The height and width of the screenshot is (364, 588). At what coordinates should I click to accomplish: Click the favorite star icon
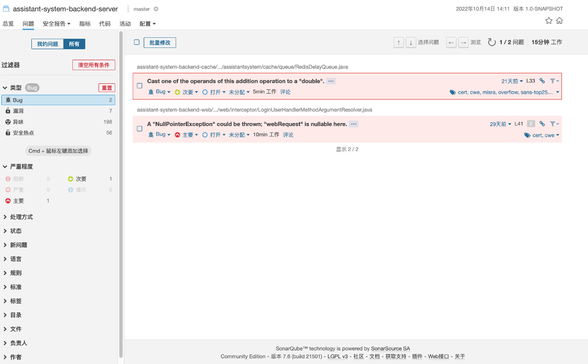549,21
